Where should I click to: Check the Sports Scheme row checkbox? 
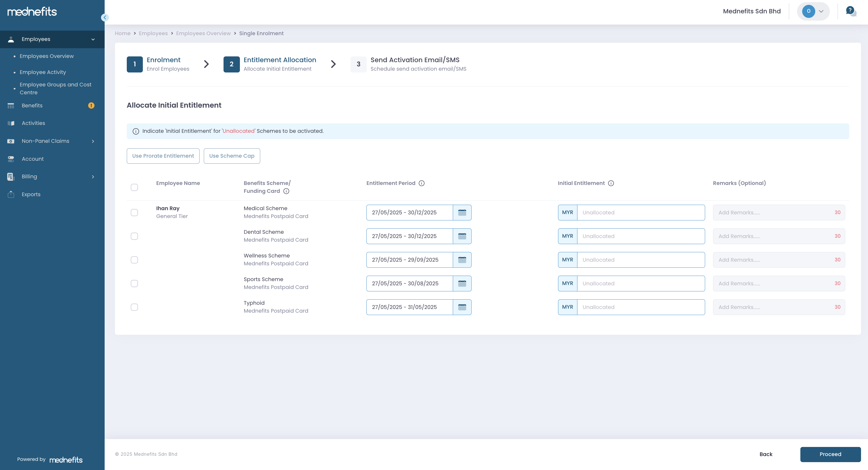[134, 283]
